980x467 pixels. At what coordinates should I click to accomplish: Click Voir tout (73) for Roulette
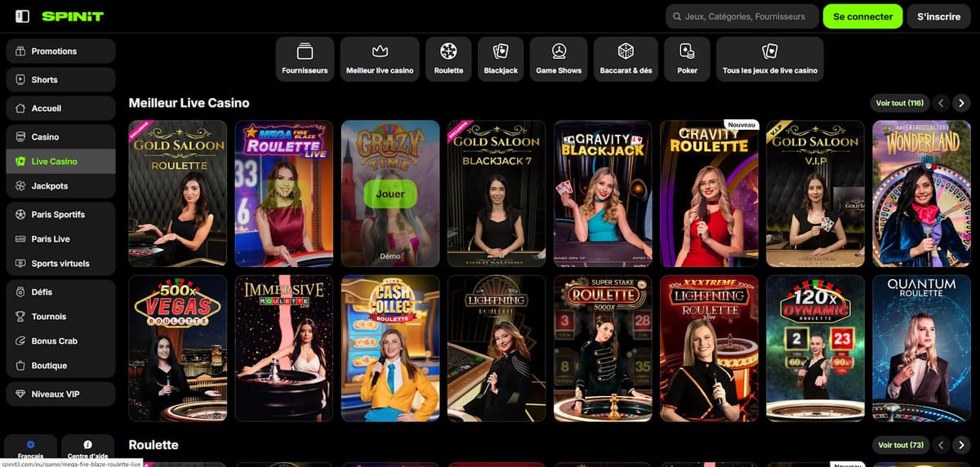(x=899, y=445)
